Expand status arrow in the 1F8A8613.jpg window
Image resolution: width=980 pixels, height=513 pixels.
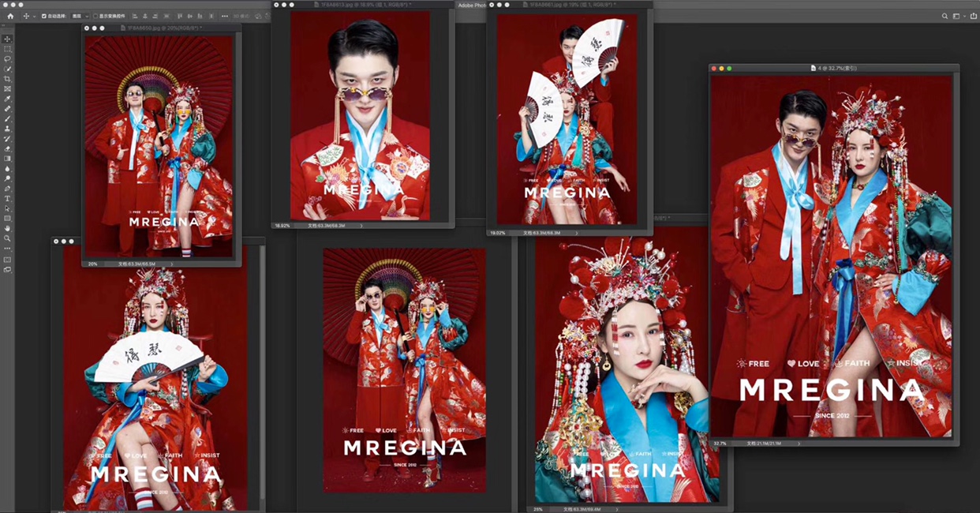pyautogui.click(x=361, y=225)
